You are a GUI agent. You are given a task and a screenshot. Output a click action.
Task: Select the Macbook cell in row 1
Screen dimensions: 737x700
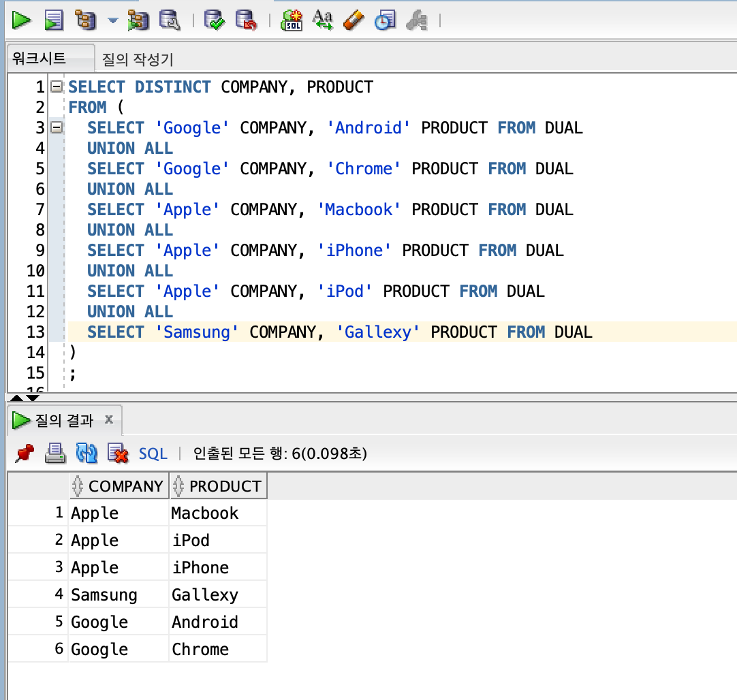click(x=217, y=513)
